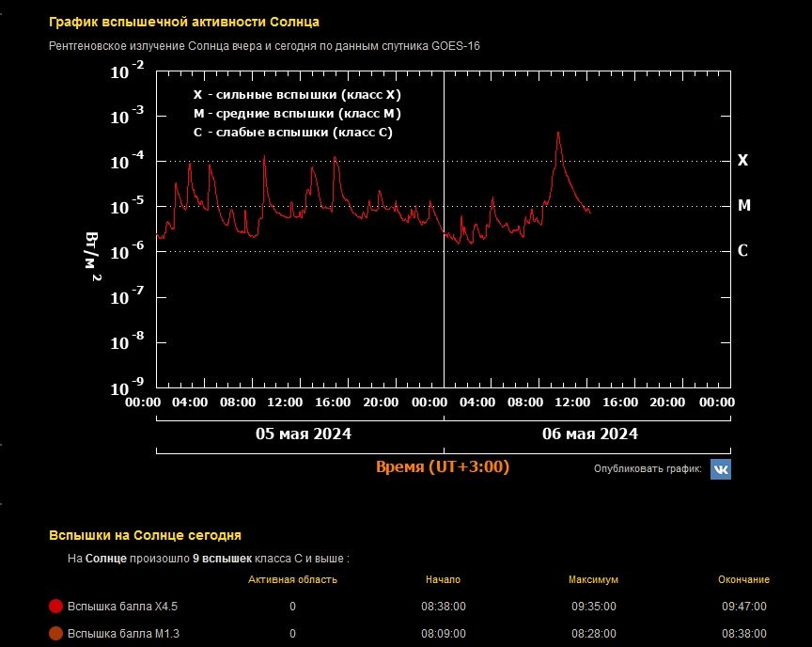Click the X class label right of the chart

(742, 160)
